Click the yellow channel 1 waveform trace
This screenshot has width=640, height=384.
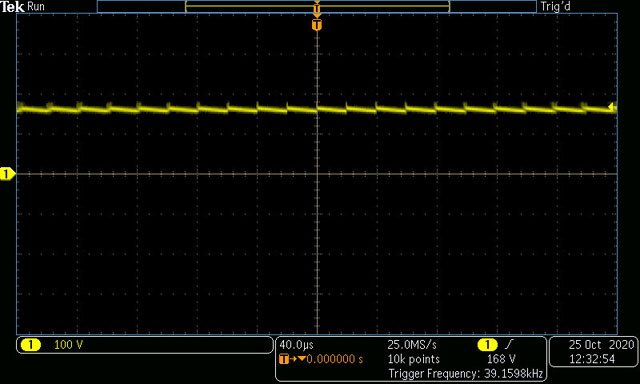(317, 109)
